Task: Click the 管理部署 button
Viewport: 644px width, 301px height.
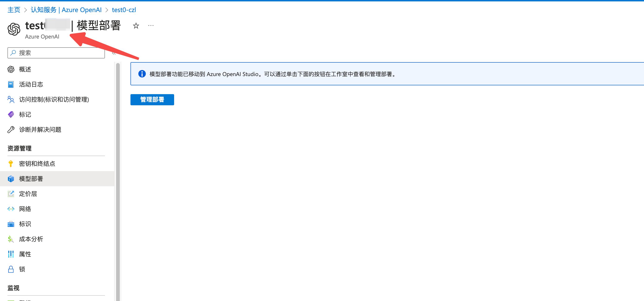Action: pyautogui.click(x=152, y=99)
